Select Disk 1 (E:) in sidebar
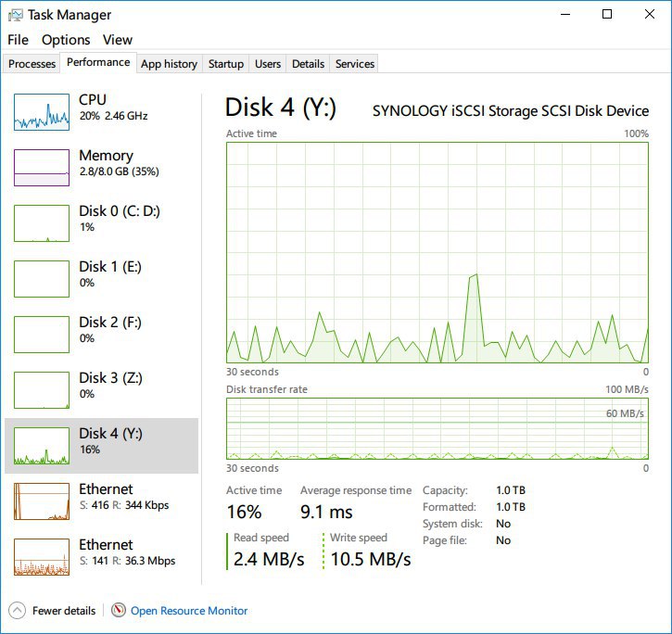The width and height of the screenshot is (672, 634). click(109, 274)
